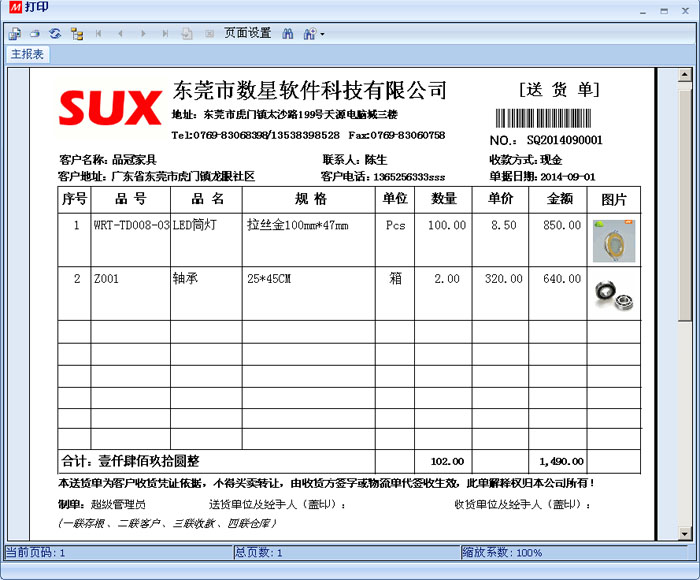Click the scrollbar down arrow
This screenshot has height=580, width=700.
[684, 533]
